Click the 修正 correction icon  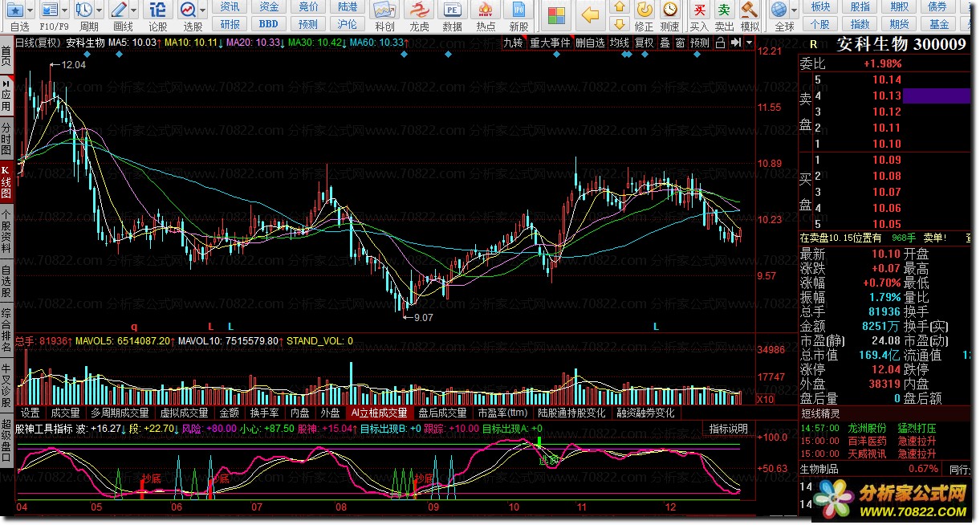(x=645, y=10)
